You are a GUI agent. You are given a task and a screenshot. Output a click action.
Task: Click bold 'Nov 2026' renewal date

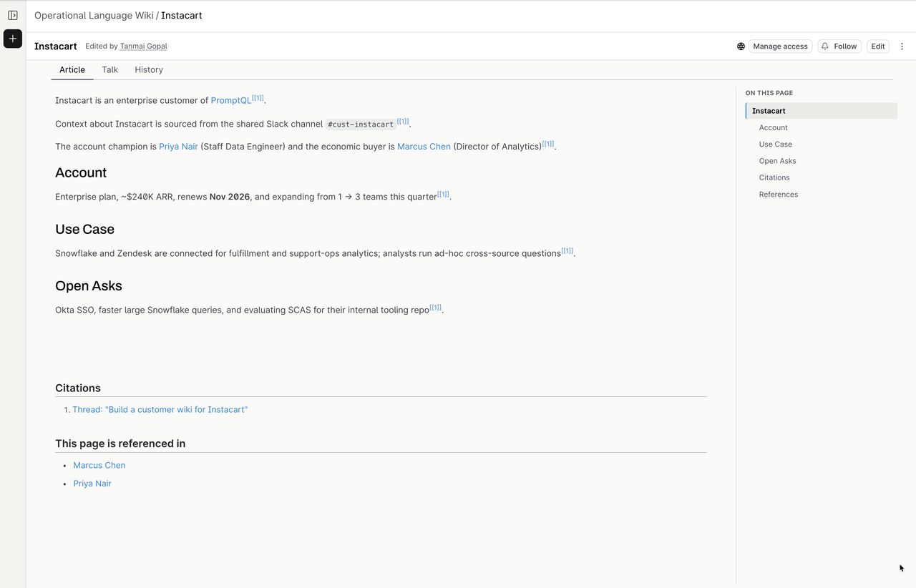click(x=230, y=197)
